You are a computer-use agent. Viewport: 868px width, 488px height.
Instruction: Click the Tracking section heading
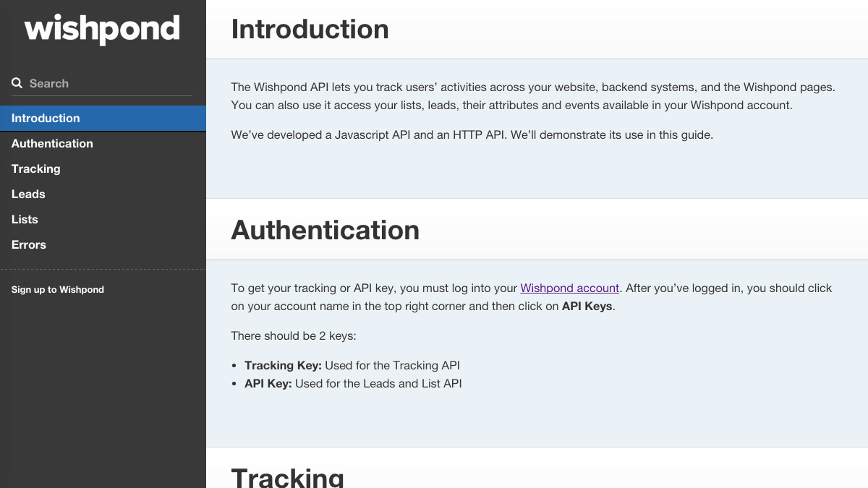pos(287,477)
